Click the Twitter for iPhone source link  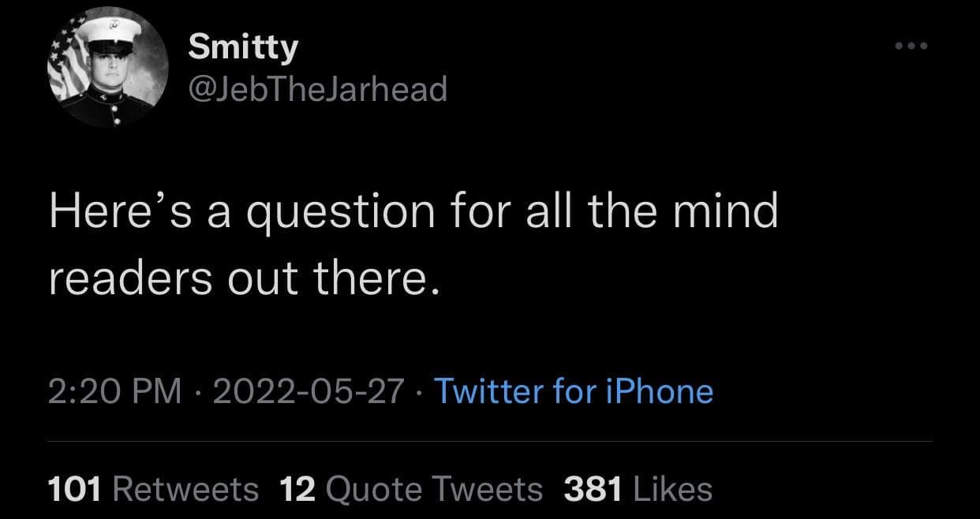click(574, 391)
